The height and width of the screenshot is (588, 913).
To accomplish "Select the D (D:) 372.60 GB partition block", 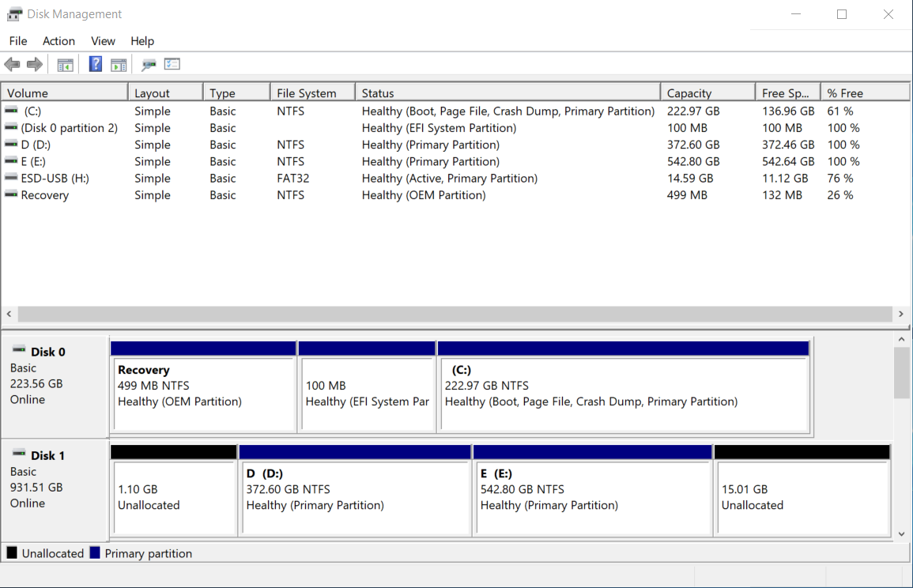I will (x=355, y=491).
